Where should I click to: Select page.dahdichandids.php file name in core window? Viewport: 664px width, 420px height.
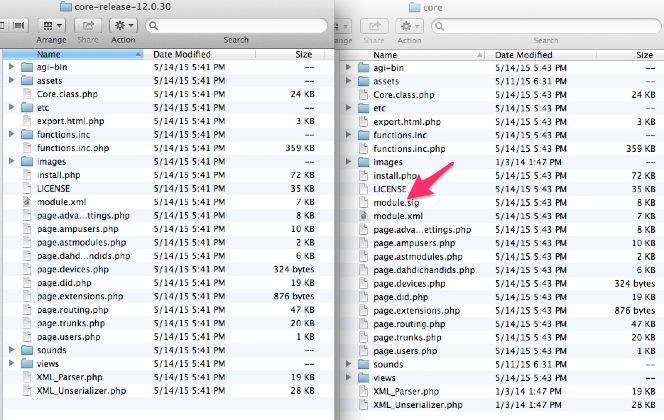424,270
